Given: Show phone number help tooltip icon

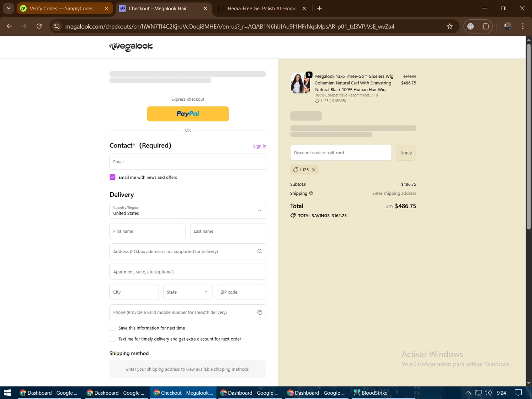Looking at the screenshot, I should coord(260,312).
